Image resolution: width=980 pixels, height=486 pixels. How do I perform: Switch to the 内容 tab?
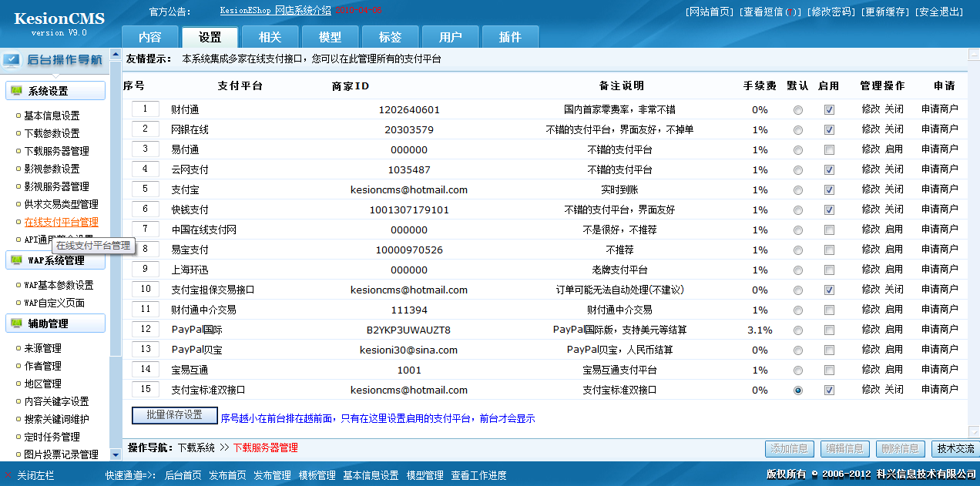click(150, 37)
